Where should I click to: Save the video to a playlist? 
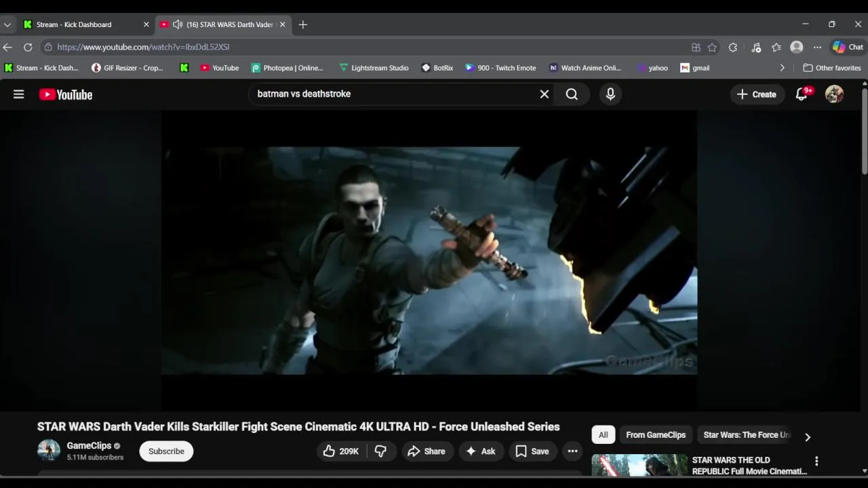532,451
